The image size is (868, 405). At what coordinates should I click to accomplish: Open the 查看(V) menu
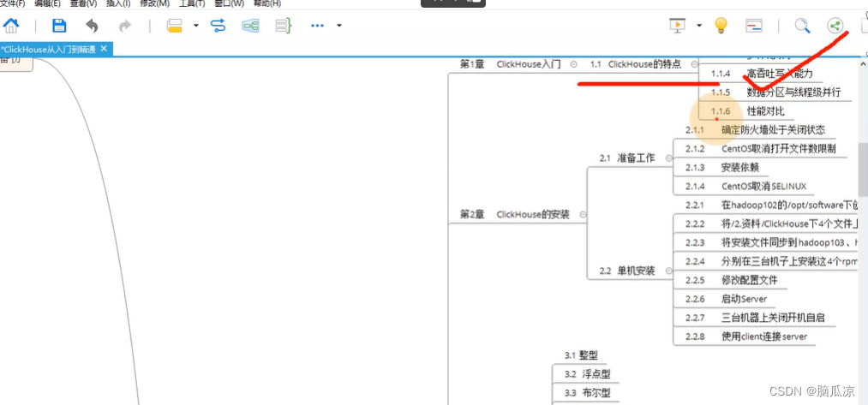(83, 3)
